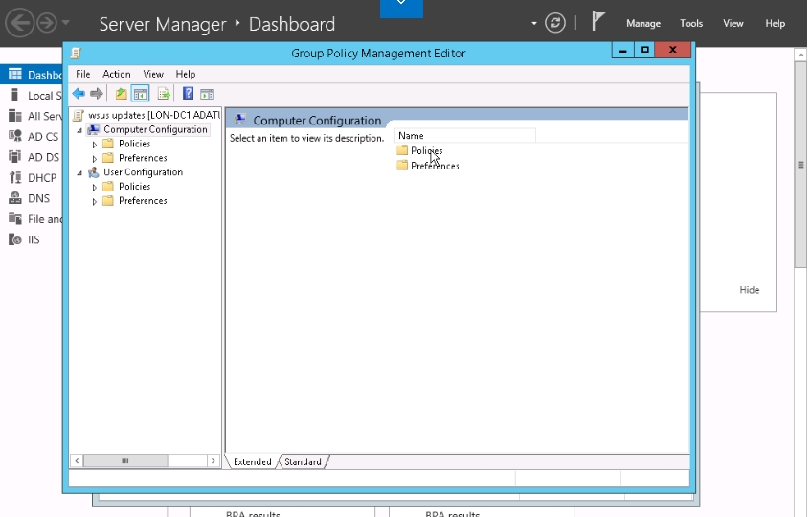Viewport: 812px width, 517px height.
Task: Click Hide link in Server Manager dashboard
Action: [x=750, y=290]
